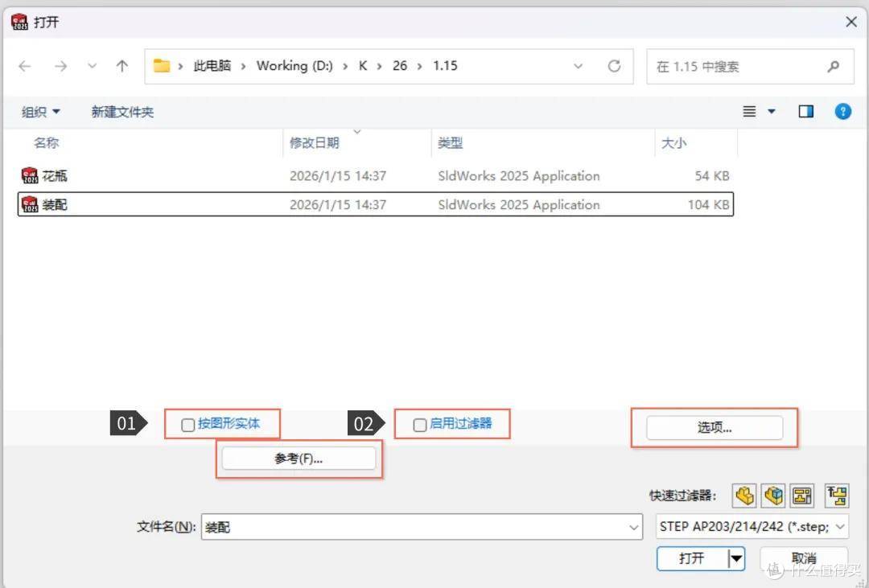Jump to folder 26 in the breadcrumb

[x=400, y=66]
